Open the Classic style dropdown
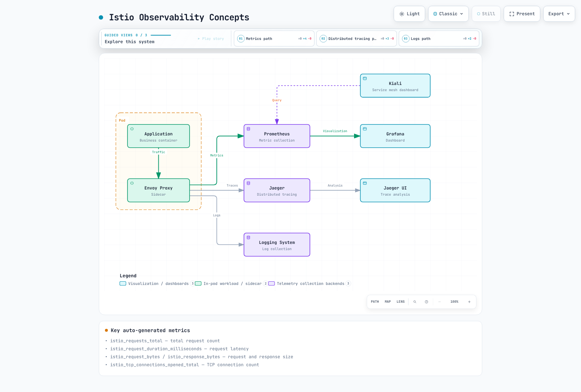The width and height of the screenshot is (581, 392). [x=448, y=14]
